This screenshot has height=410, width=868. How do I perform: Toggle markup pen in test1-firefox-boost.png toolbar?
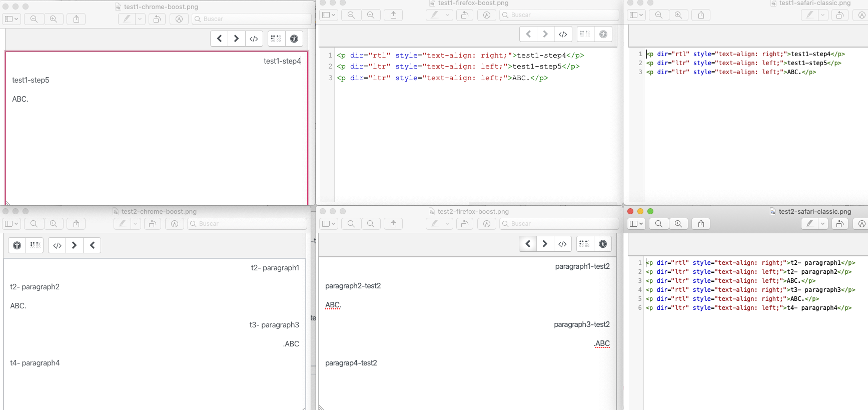pyautogui.click(x=434, y=15)
